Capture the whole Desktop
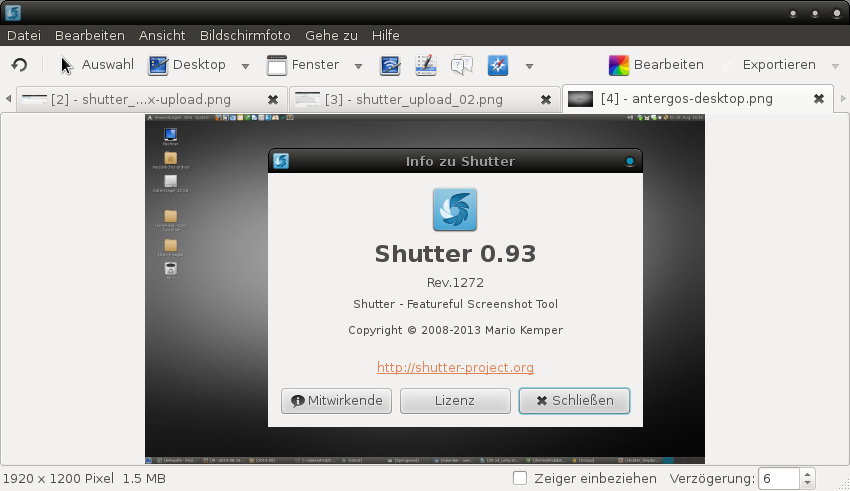 point(187,65)
